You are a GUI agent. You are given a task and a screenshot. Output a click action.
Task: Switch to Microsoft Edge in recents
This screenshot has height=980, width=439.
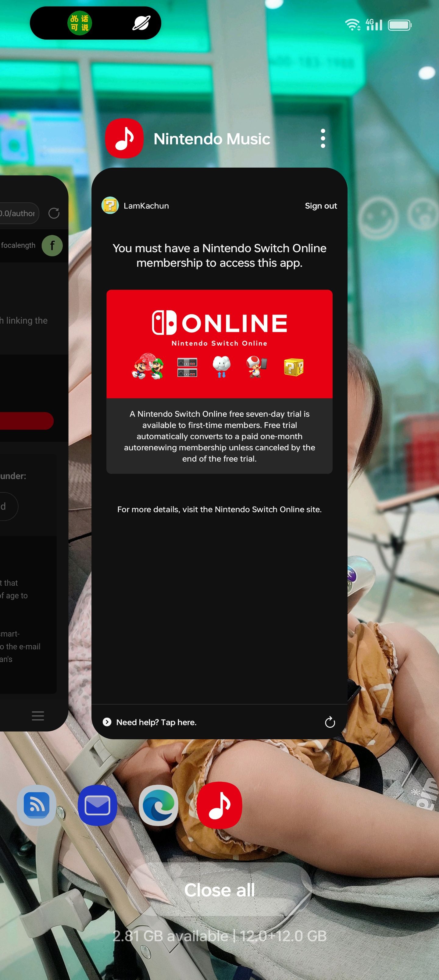pyautogui.click(x=159, y=805)
